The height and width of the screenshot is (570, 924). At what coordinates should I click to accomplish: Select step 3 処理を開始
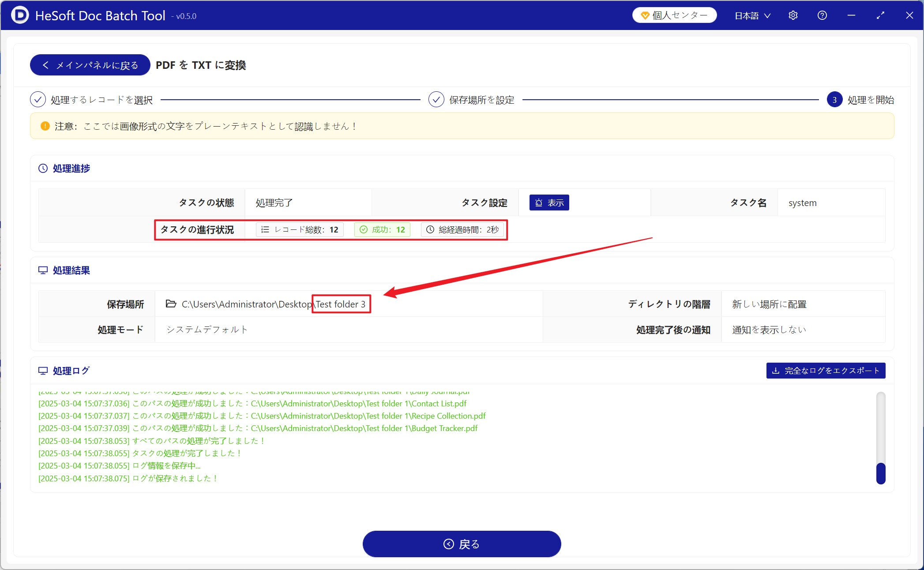(860, 100)
